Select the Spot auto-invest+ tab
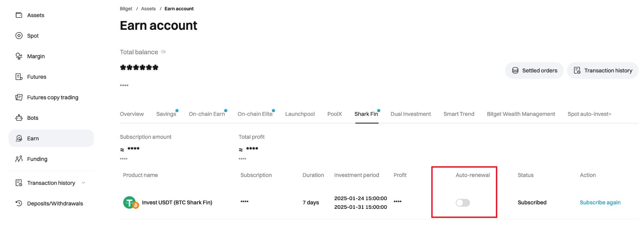The height and width of the screenshot is (237, 644). click(589, 114)
